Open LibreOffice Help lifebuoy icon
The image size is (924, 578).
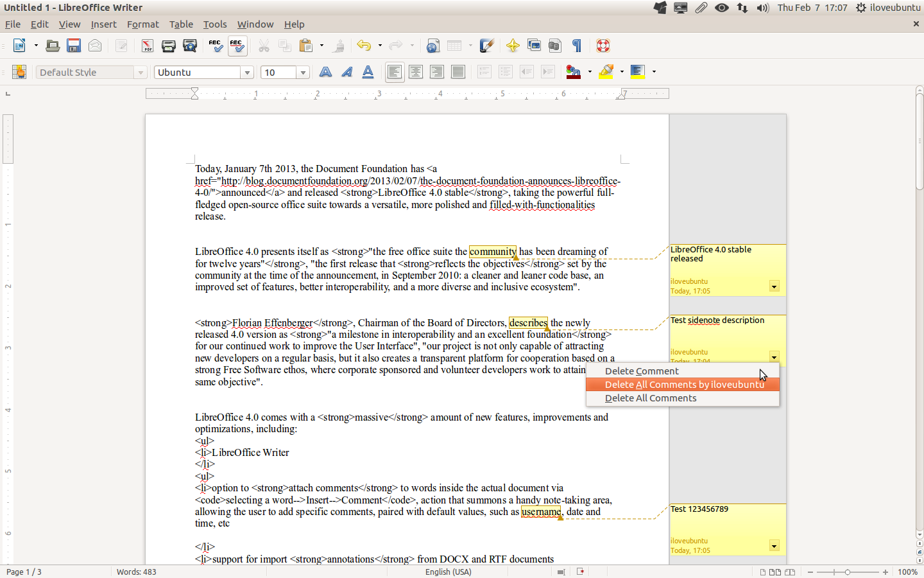(x=603, y=46)
